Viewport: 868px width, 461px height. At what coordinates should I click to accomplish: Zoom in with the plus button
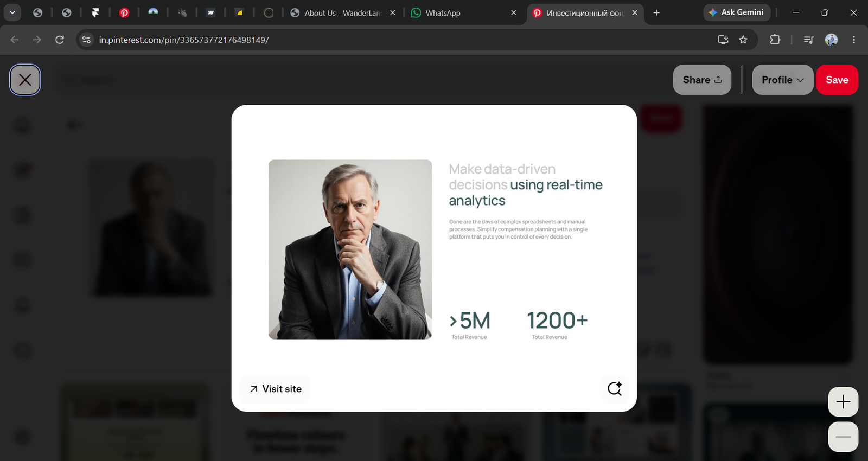pyautogui.click(x=843, y=402)
